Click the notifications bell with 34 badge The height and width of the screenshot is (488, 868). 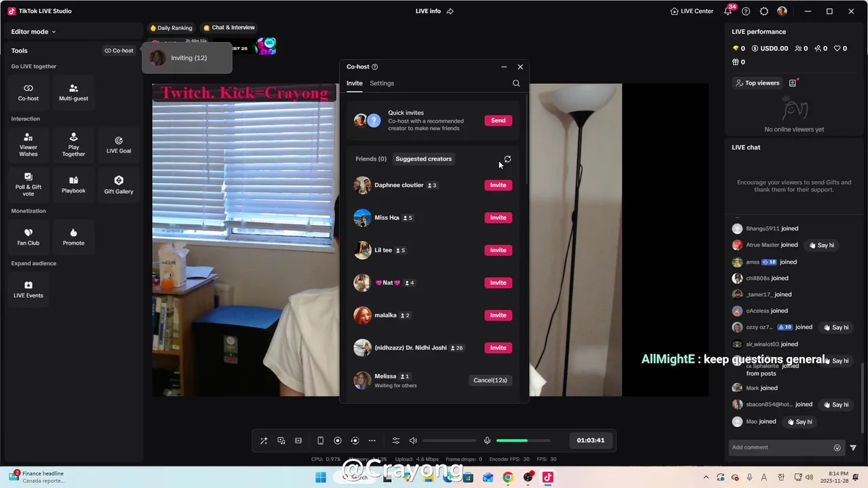pyautogui.click(x=728, y=11)
